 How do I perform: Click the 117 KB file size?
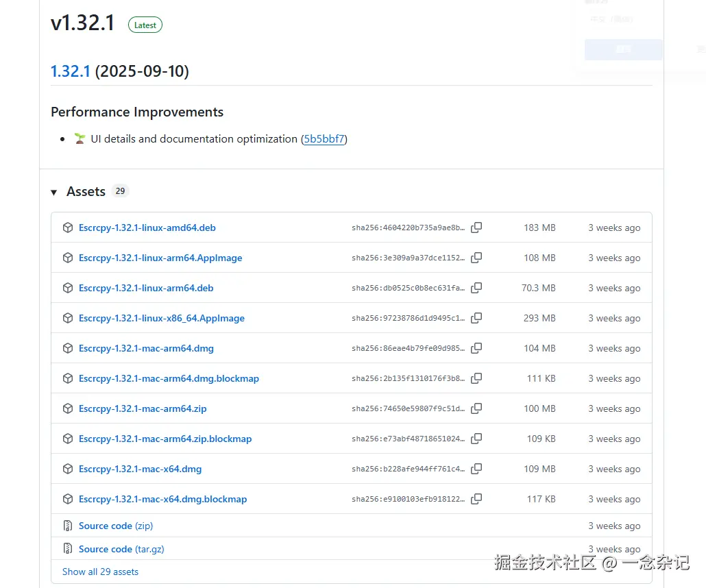pyautogui.click(x=541, y=500)
